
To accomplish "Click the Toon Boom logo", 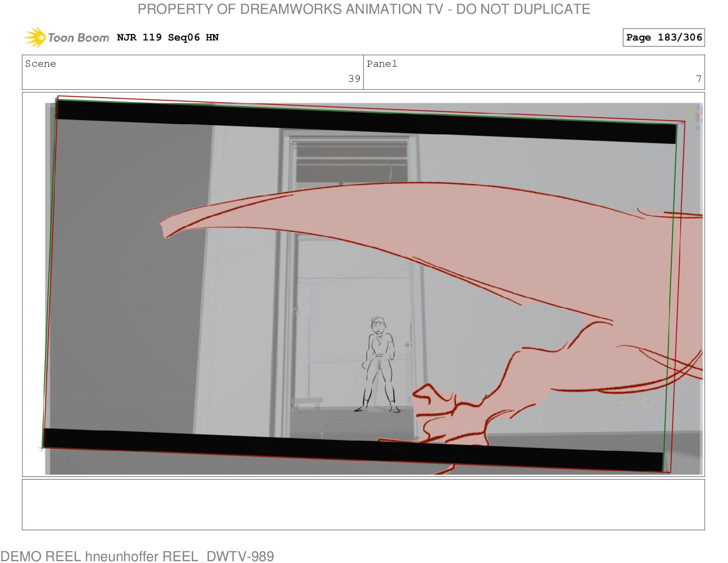I will 67,37.
